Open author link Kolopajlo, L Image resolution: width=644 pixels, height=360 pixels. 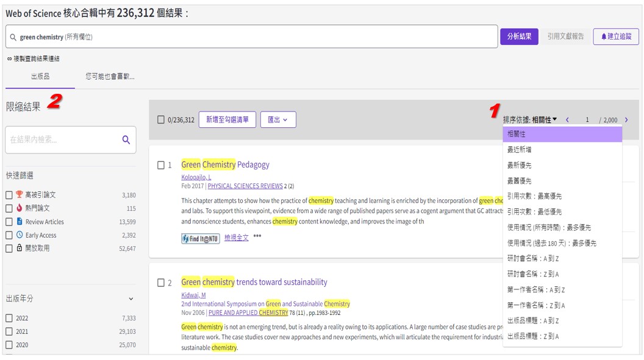click(x=196, y=177)
